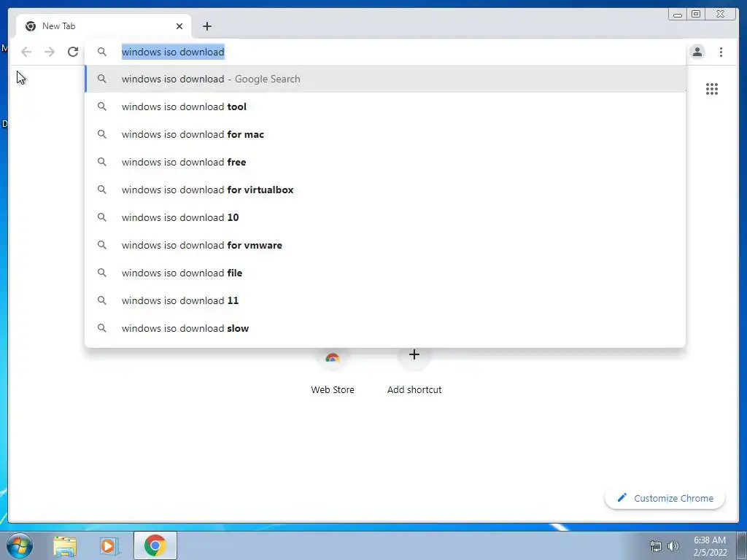
Task: Choose 'windows iso download tool' suggestion
Action: pos(385,106)
